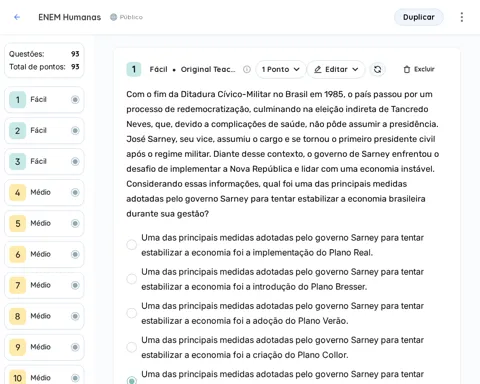Click the Fácil label on question 3 row

click(39, 161)
